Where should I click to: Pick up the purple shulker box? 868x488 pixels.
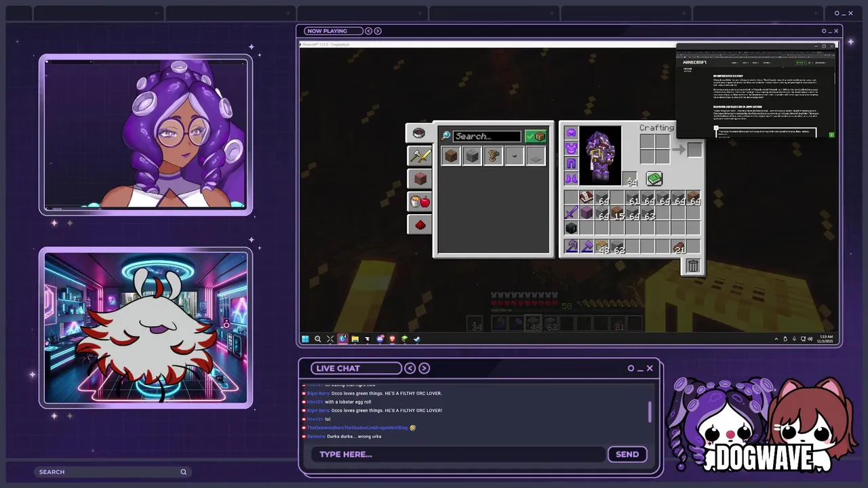(x=586, y=213)
